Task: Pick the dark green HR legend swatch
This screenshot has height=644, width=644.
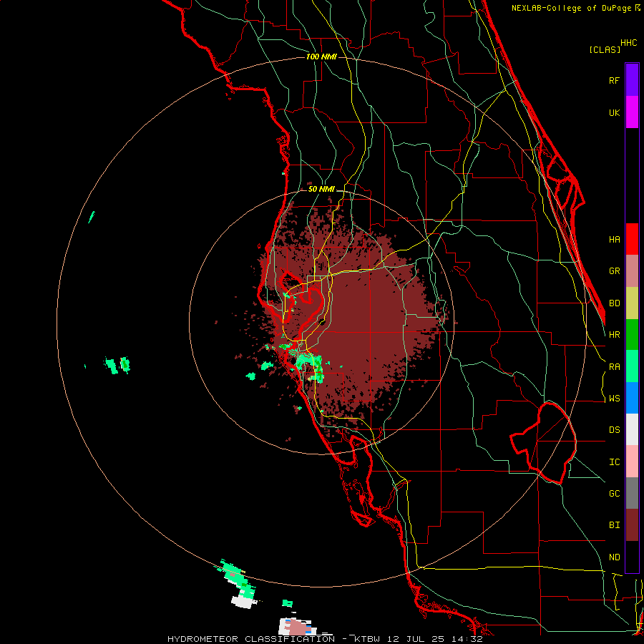Action: tap(632, 335)
